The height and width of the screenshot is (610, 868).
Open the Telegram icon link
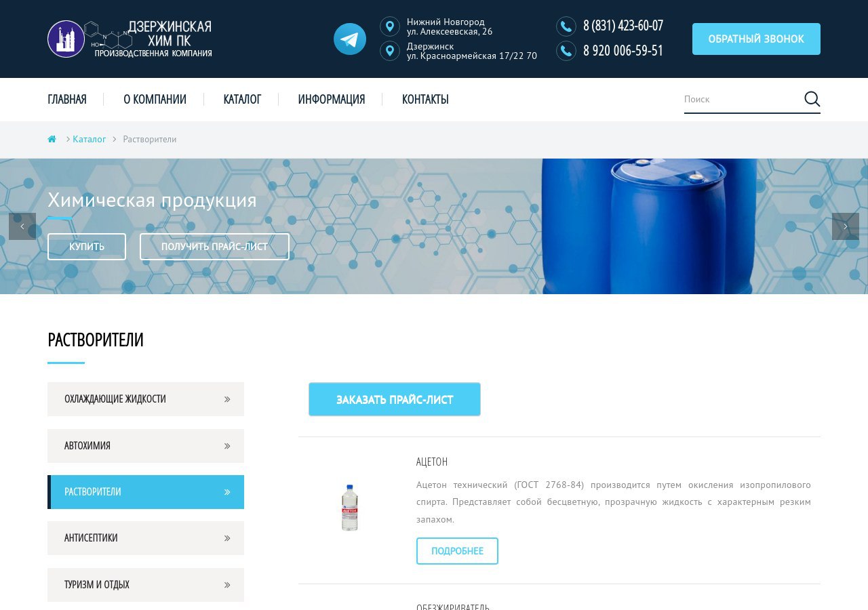(x=350, y=39)
